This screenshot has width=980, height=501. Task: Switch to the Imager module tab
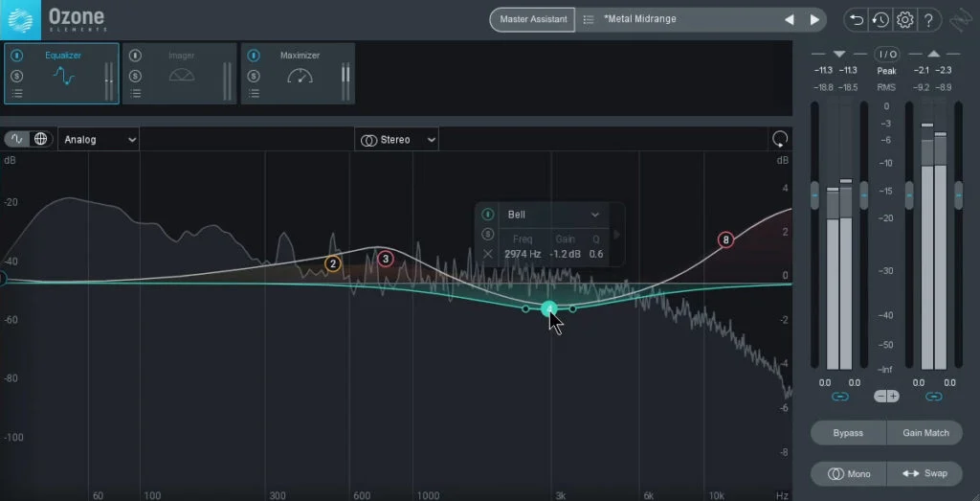tap(179, 73)
